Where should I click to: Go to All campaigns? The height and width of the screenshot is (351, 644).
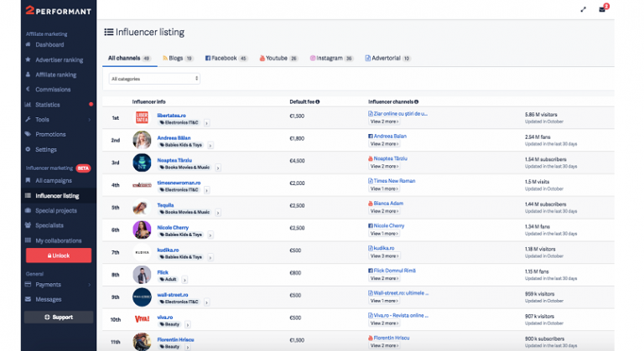[54, 181]
